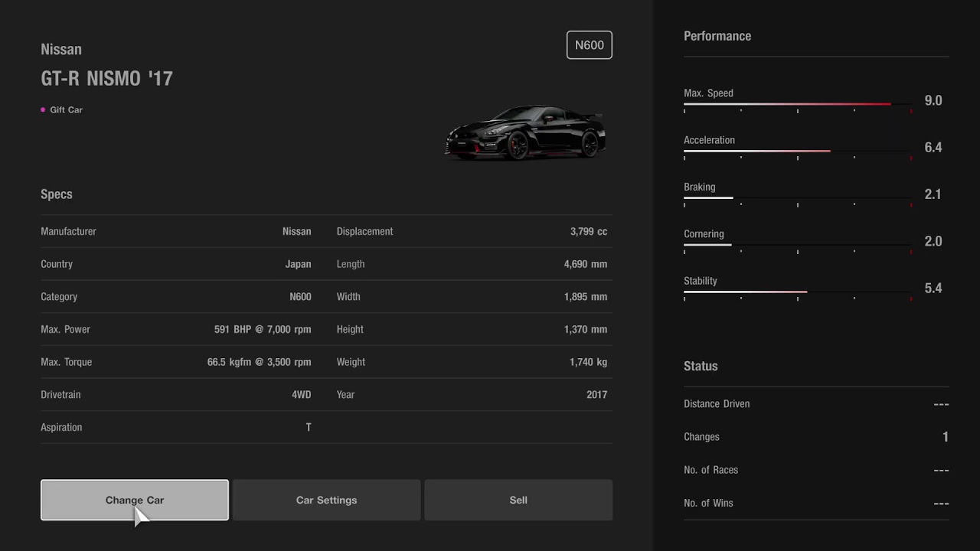Click the Height value 1,370 mm

tap(586, 329)
